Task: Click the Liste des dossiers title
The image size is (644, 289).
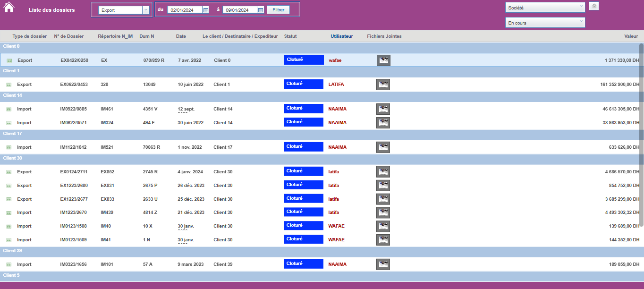Action: 51,10
